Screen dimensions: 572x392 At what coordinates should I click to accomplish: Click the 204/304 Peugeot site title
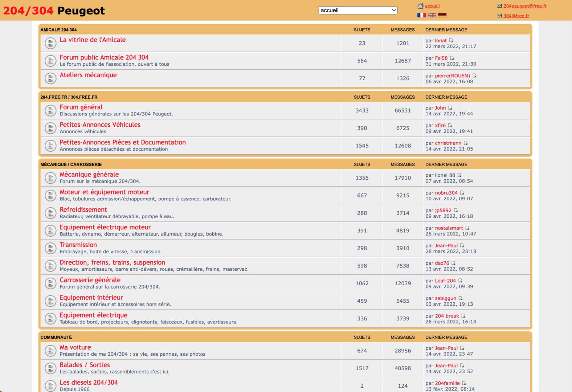pos(54,11)
